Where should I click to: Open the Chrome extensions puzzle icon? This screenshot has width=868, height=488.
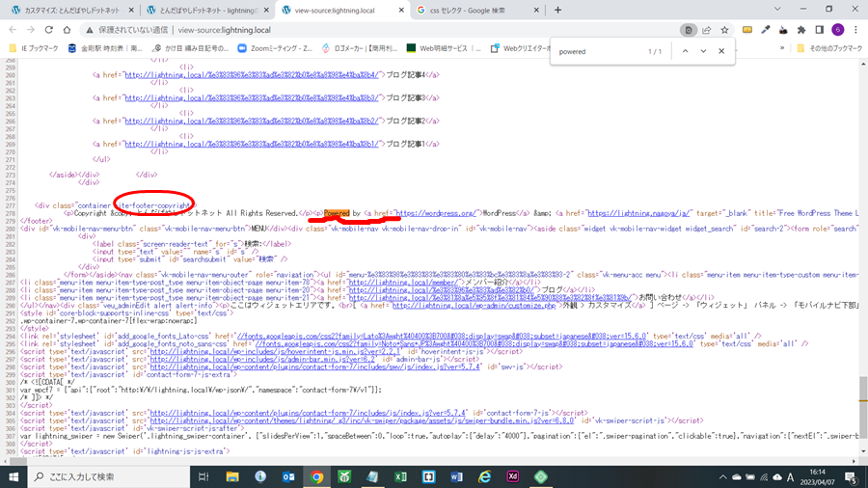801,30
